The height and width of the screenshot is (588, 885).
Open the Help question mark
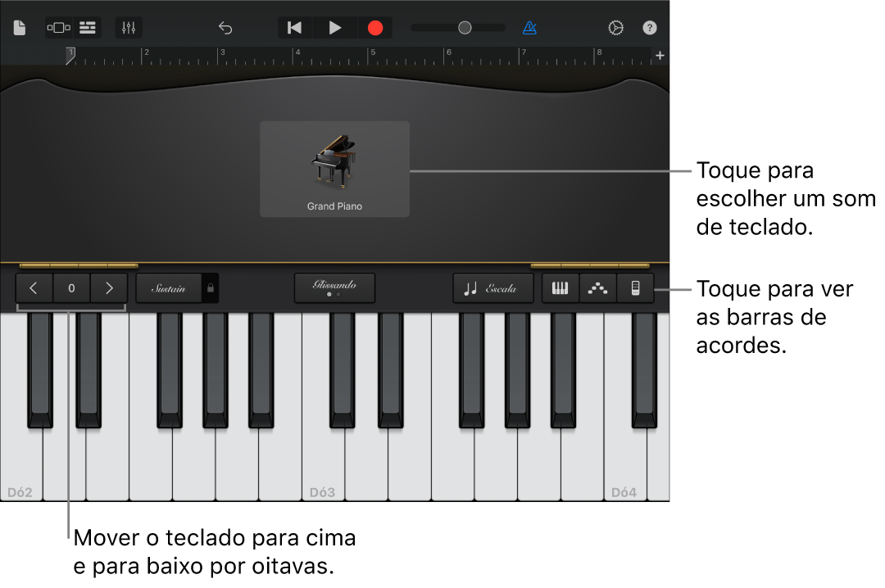[649, 27]
